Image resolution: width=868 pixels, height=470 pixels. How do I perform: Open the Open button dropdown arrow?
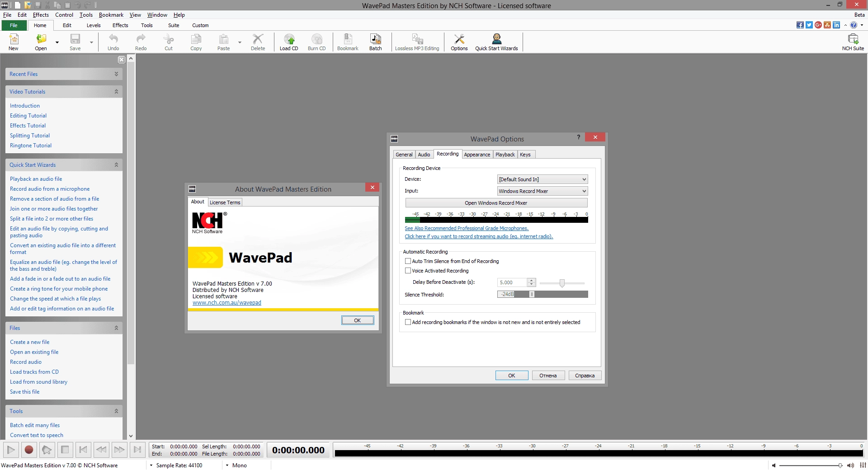point(57,42)
